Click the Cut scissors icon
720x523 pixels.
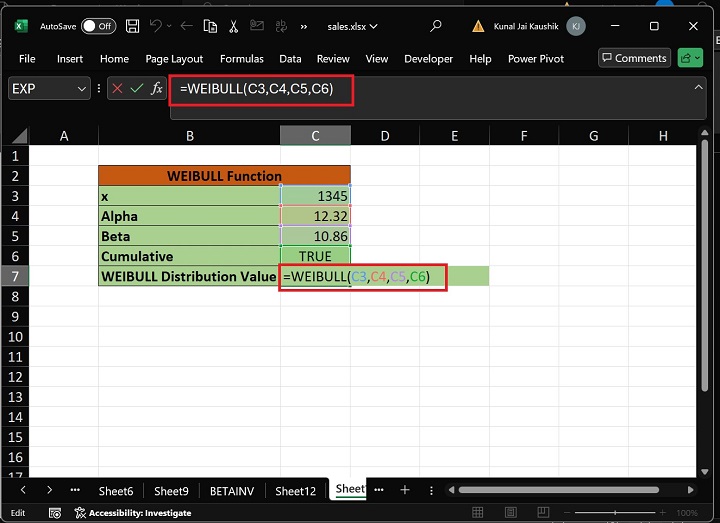click(x=233, y=26)
